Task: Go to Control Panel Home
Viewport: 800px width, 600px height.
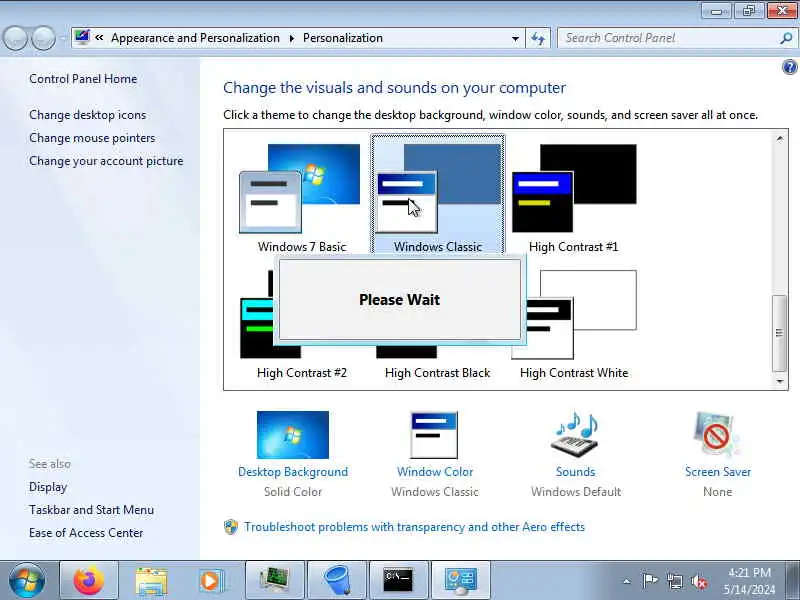Action: coord(83,79)
